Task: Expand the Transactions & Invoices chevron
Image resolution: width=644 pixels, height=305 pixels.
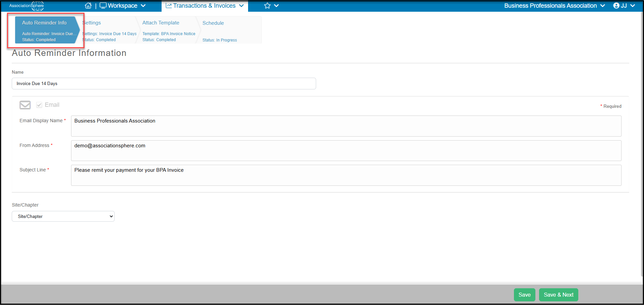Action: point(241,6)
